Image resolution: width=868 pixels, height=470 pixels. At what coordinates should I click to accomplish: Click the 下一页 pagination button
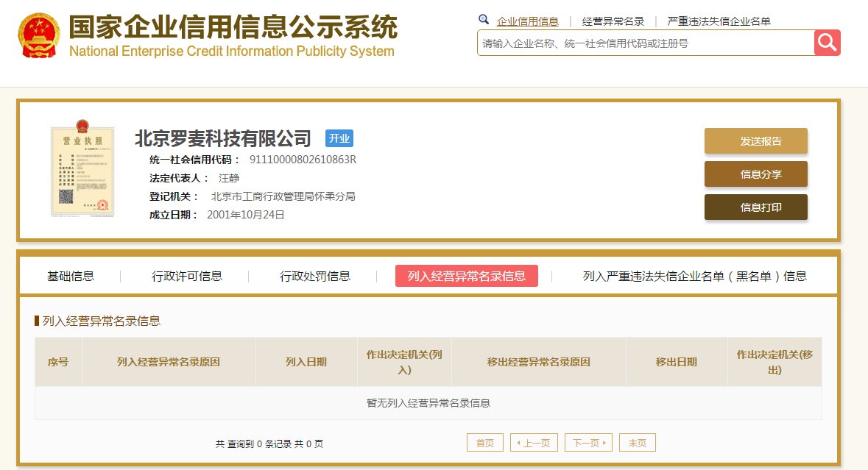[588, 442]
